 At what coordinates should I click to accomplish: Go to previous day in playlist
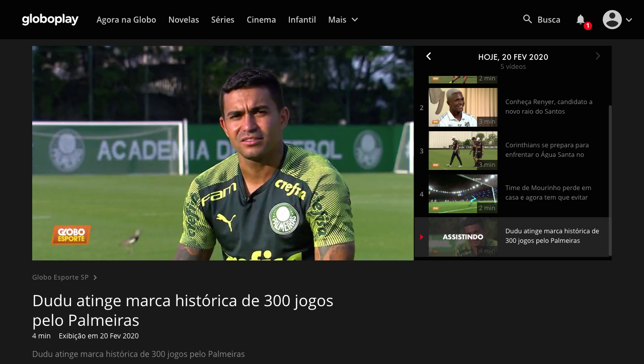point(429,56)
